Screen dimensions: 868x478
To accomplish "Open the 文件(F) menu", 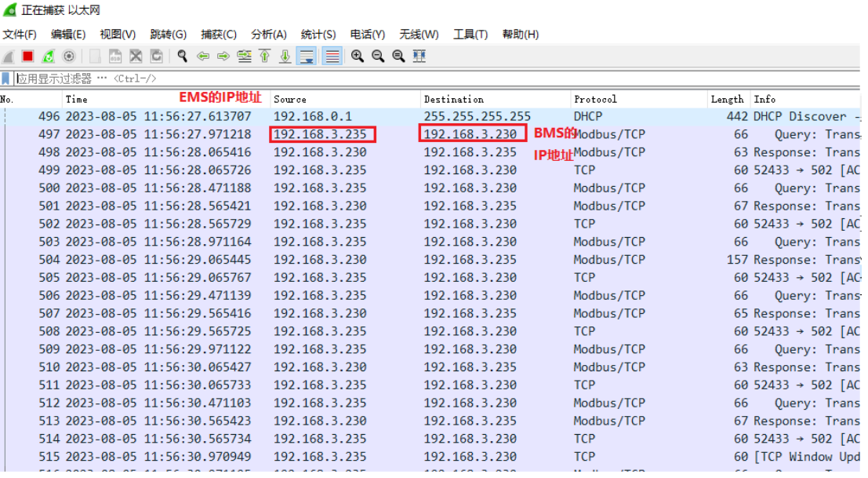I will (x=20, y=35).
